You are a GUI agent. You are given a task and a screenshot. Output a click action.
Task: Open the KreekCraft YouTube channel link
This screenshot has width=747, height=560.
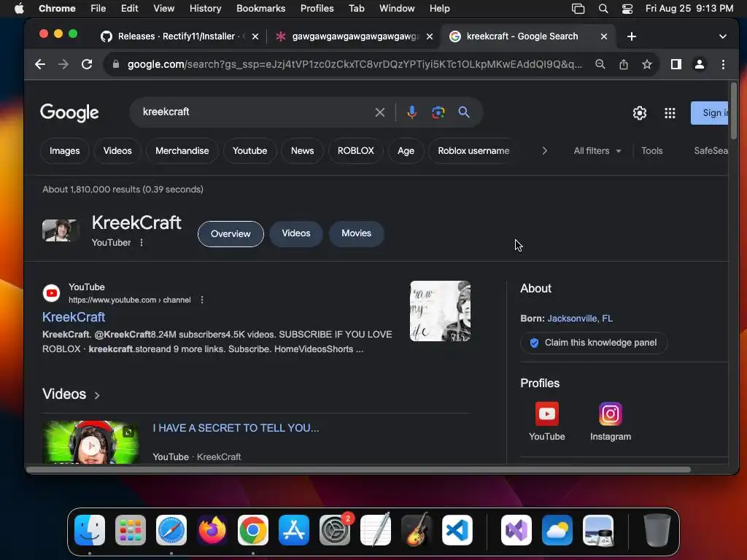74,317
